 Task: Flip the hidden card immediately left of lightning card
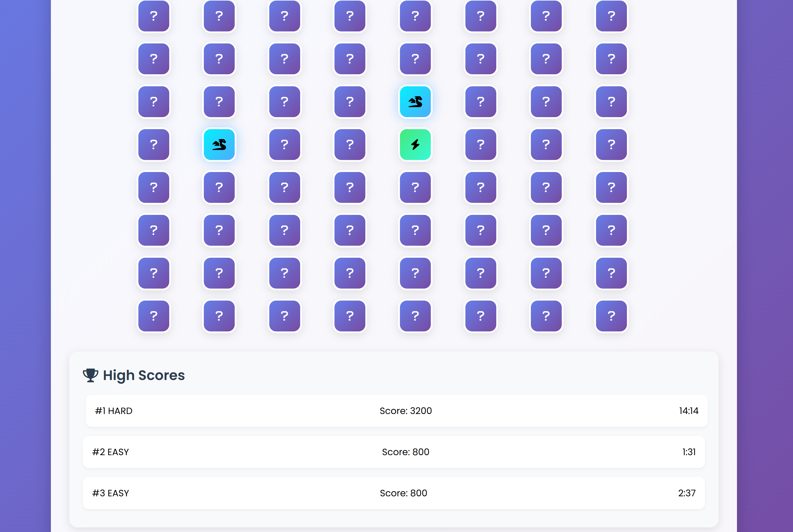pyautogui.click(x=350, y=145)
